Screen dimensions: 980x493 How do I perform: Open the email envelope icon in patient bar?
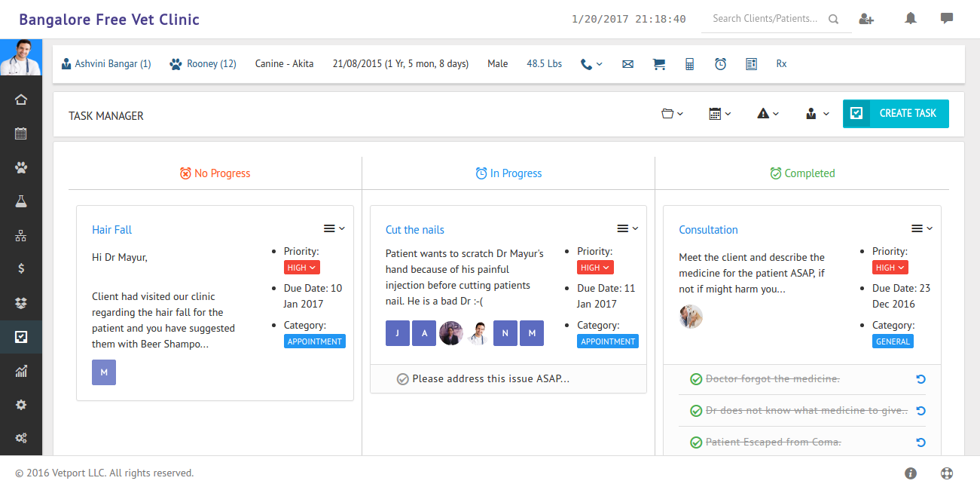tap(627, 63)
